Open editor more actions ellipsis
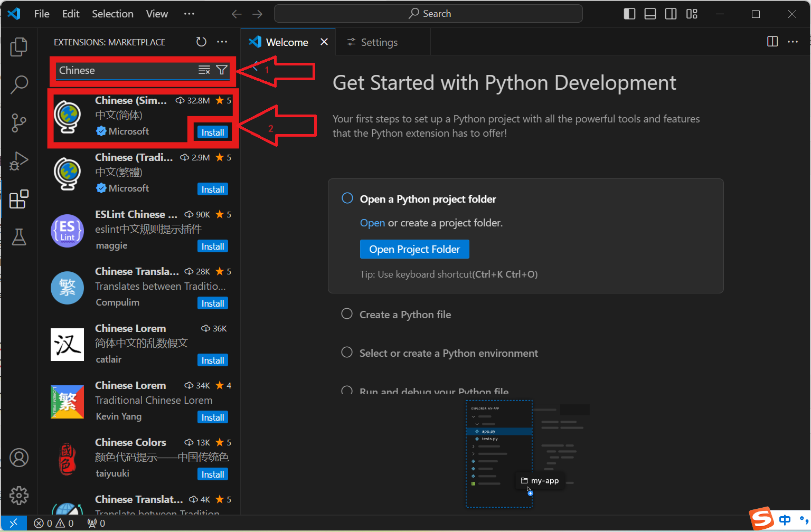Viewport: 811px width, 532px height. pyautogui.click(x=793, y=41)
